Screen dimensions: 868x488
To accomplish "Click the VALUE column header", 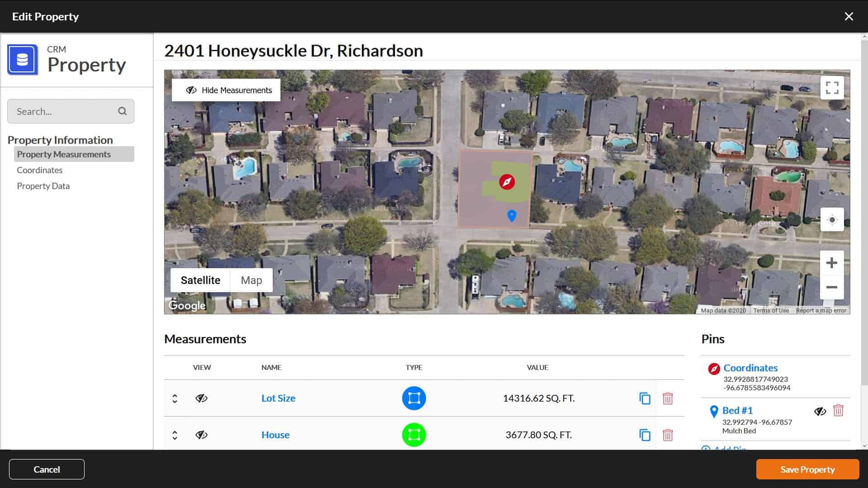I will coord(537,367).
